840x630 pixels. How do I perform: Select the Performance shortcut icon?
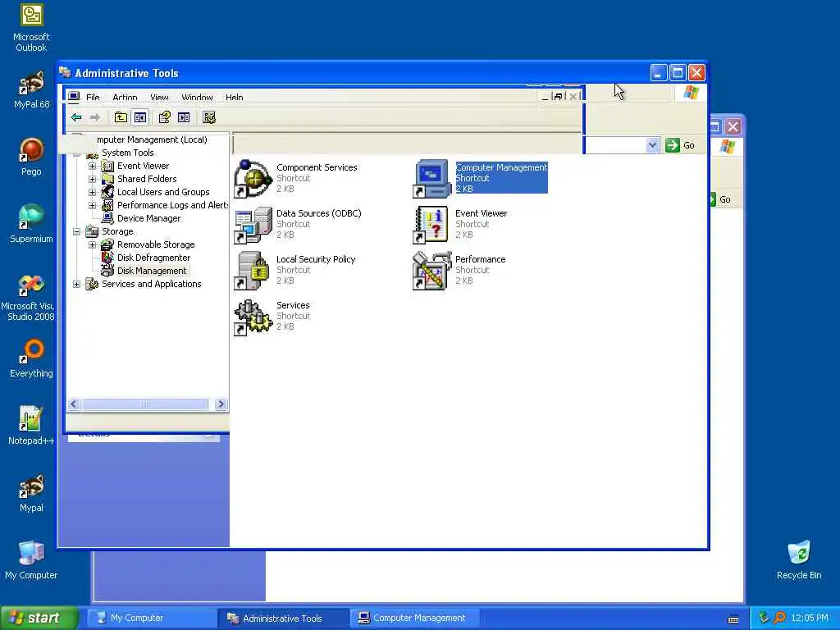(x=431, y=271)
